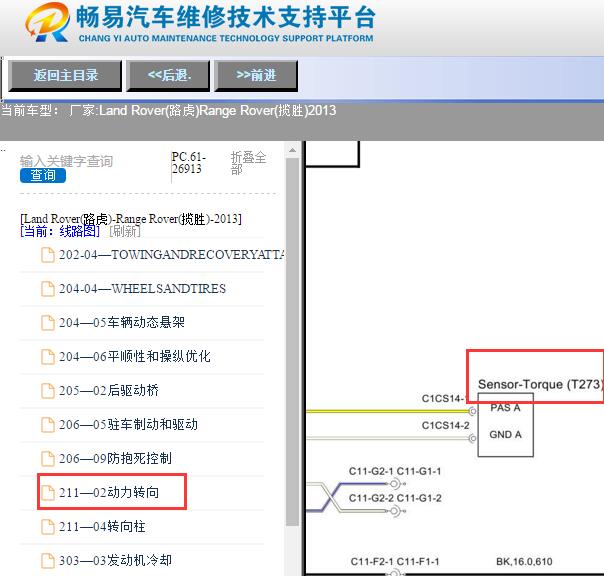Image resolution: width=604 pixels, height=576 pixels.
Task: Click the 刷新 refresh link
Action: click(x=124, y=232)
